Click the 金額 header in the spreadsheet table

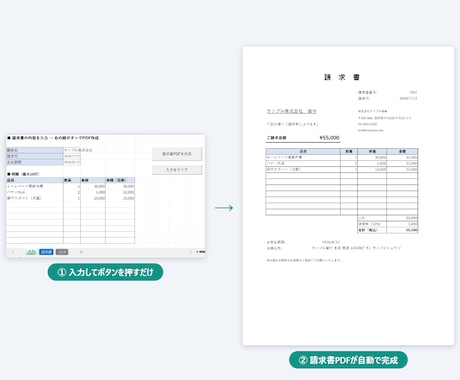tap(120, 180)
